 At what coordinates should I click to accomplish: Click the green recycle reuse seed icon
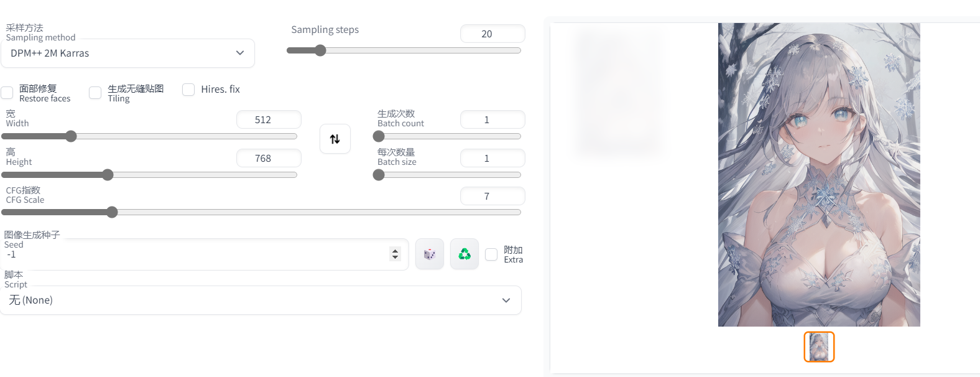click(465, 254)
